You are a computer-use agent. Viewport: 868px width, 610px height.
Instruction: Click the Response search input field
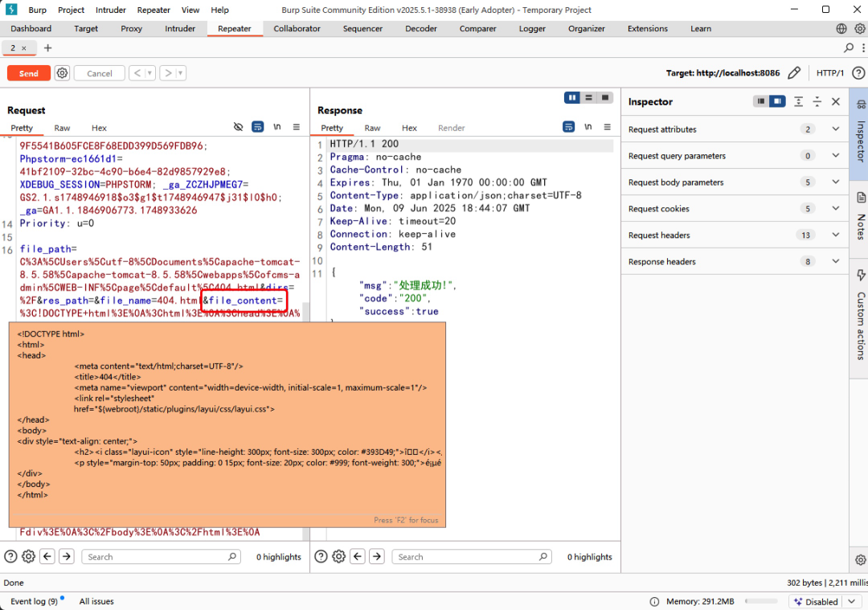[472, 557]
